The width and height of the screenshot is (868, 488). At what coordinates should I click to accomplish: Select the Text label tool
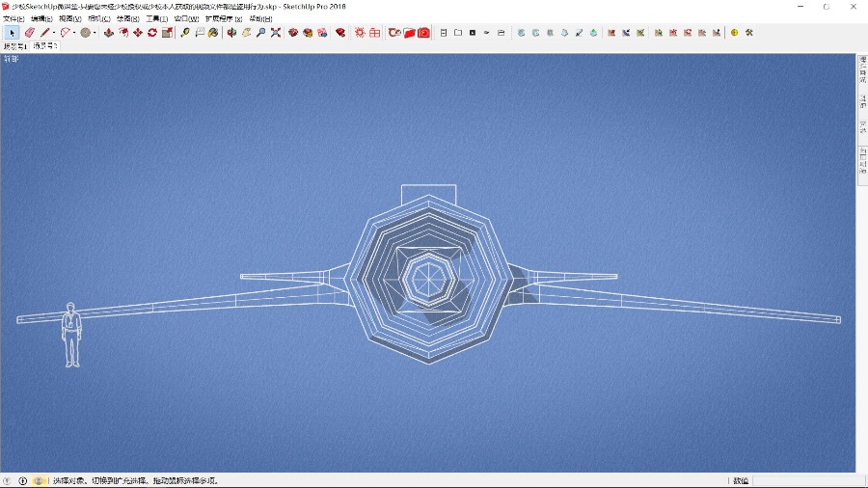pyautogui.click(x=200, y=33)
